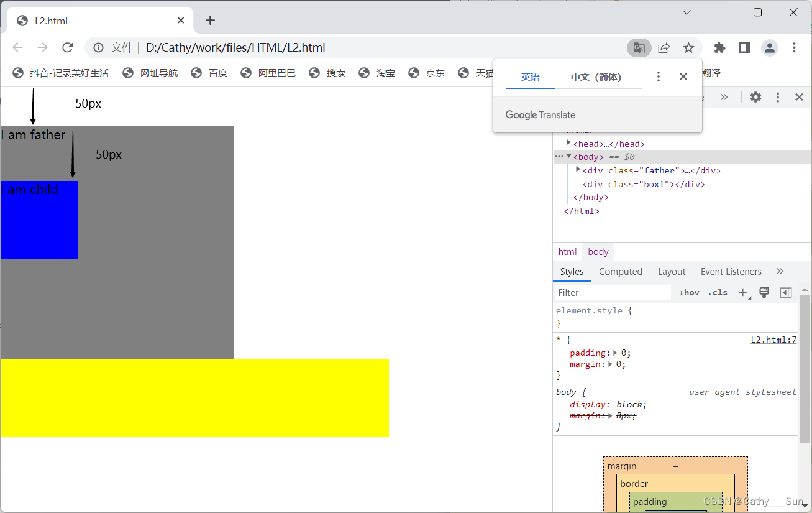Open the 阿里巴巴 bookmark
Screen dimensions: 812x513
pyautogui.click(x=268, y=73)
